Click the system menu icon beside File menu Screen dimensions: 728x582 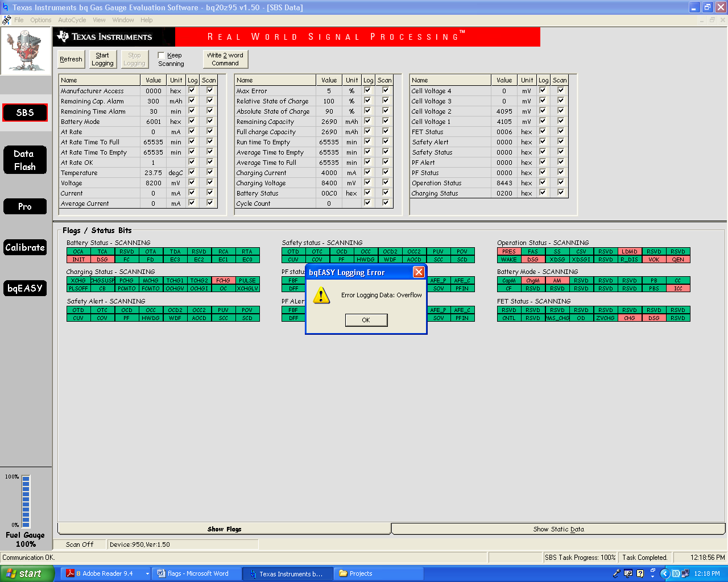(x=7, y=20)
